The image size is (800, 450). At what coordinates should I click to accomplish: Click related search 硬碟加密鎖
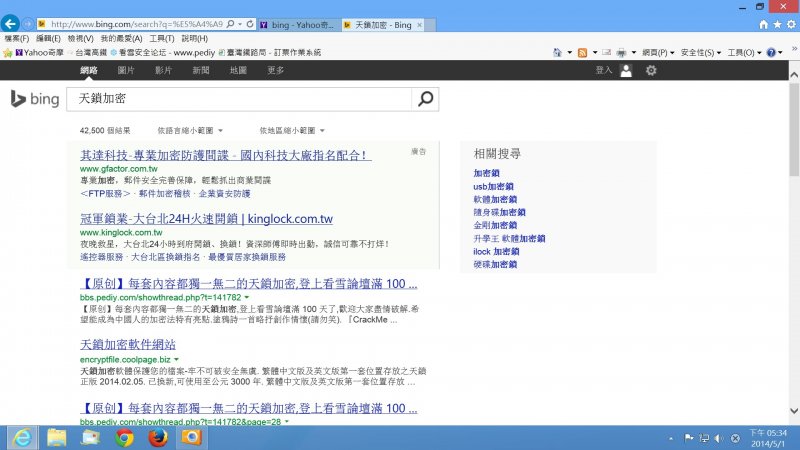pos(495,264)
